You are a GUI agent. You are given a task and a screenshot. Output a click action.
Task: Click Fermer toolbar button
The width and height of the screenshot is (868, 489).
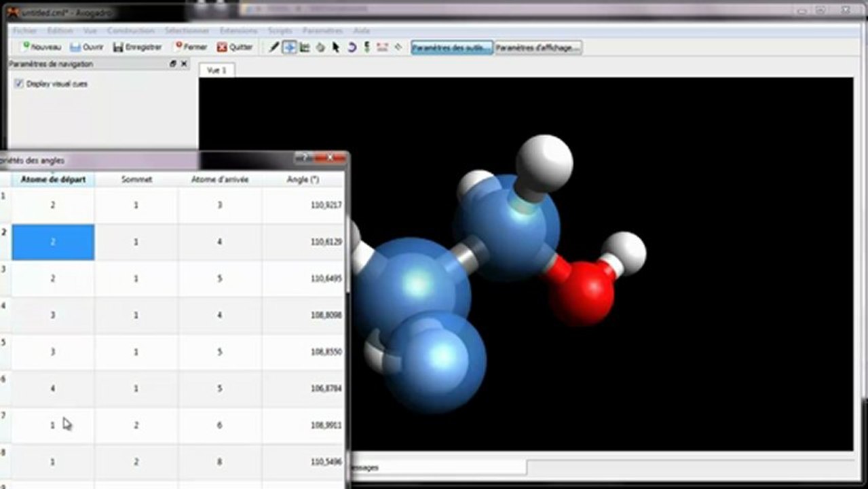(191, 48)
